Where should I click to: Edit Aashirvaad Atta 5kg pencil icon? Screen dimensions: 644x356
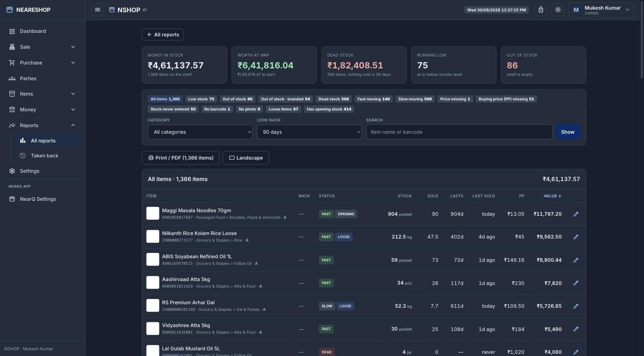[x=576, y=283]
